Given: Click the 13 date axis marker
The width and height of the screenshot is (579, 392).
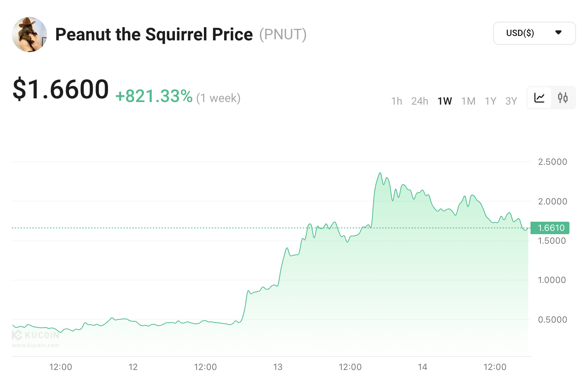Looking at the screenshot, I should (x=278, y=367).
